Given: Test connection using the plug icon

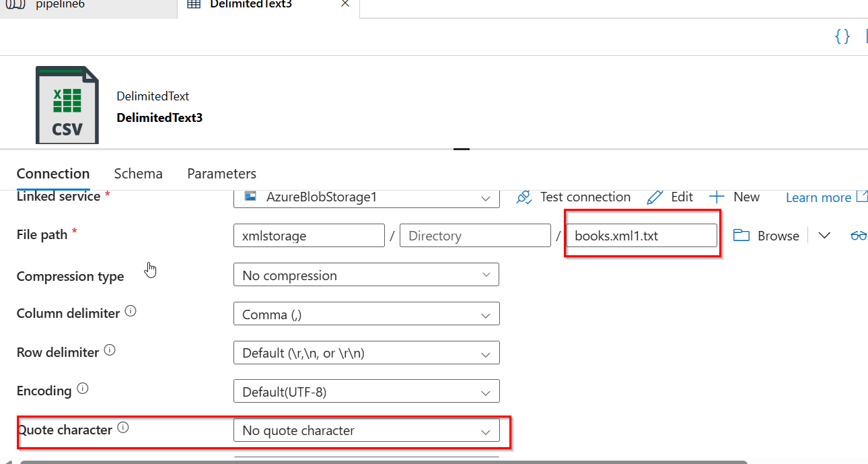Looking at the screenshot, I should [524, 197].
